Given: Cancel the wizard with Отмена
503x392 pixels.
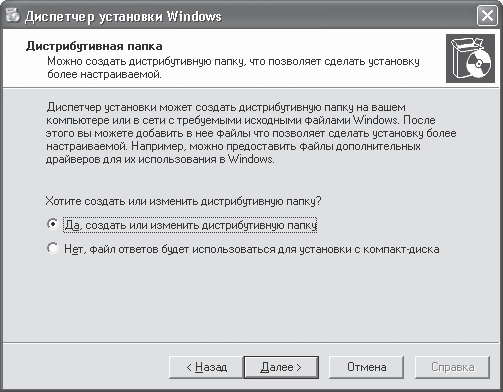Looking at the screenshot, I should click(x=366, y=367).
